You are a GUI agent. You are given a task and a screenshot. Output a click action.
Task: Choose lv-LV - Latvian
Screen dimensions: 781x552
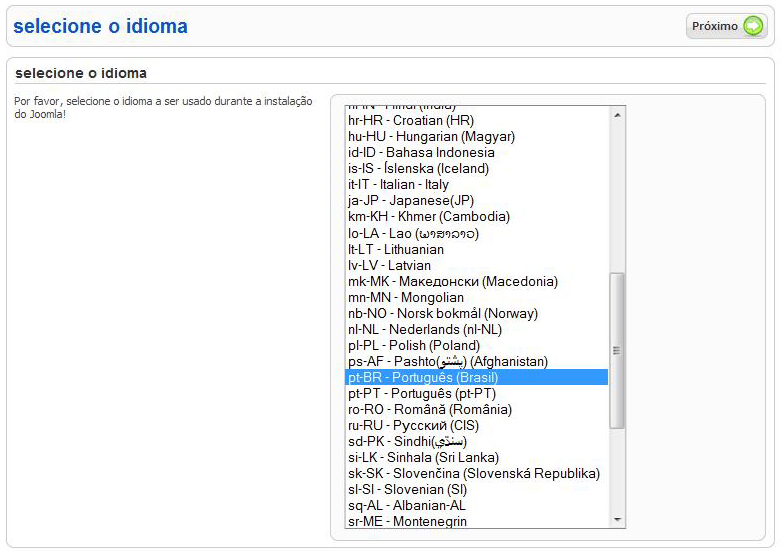[x=476, y=265]
